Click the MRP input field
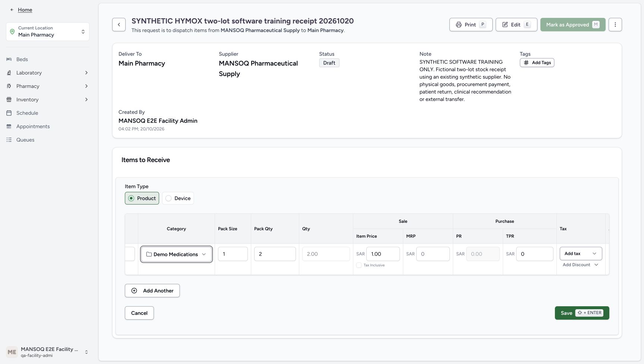 [x=433, y=254]
